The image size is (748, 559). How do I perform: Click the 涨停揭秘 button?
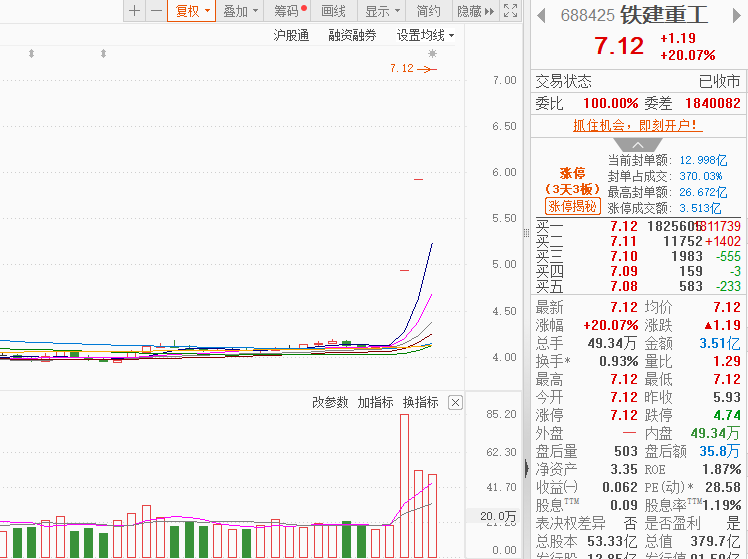(572, 206)
